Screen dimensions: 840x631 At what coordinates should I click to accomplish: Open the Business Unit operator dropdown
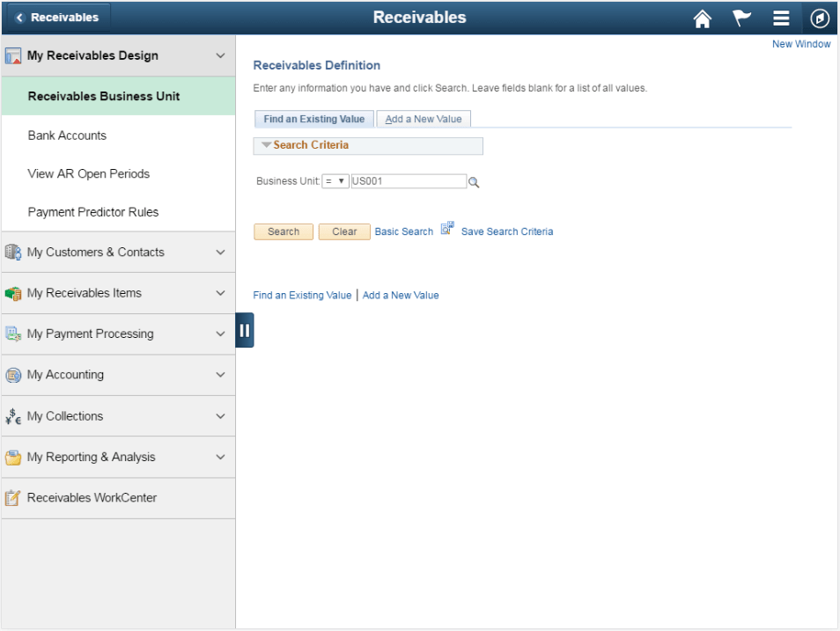(x=331, y=181)
